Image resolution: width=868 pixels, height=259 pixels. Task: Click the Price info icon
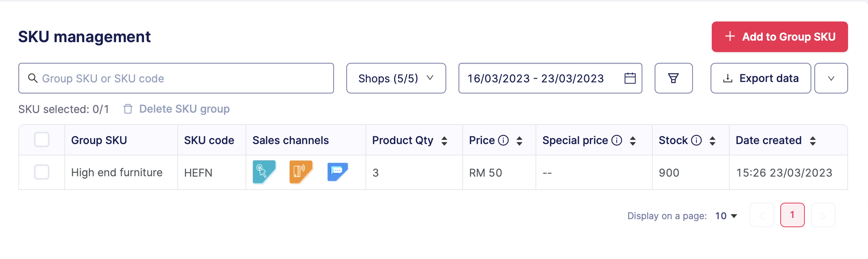[503, 140]
